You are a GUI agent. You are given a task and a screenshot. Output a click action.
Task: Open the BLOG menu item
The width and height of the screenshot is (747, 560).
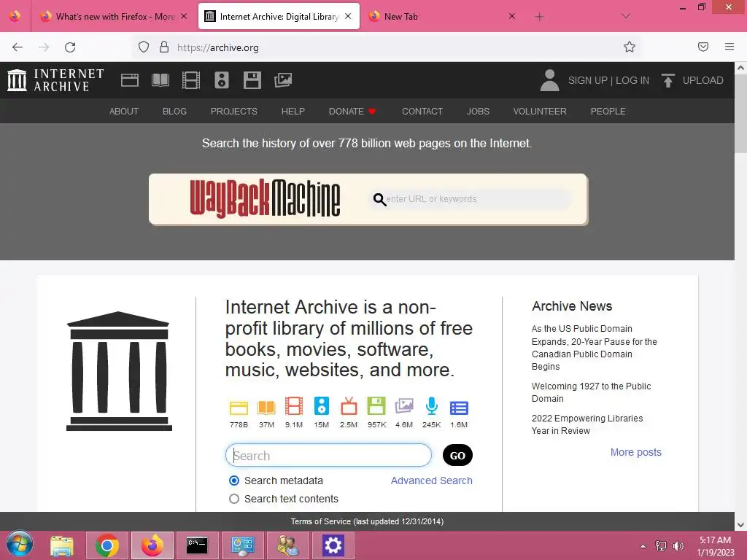174,111
